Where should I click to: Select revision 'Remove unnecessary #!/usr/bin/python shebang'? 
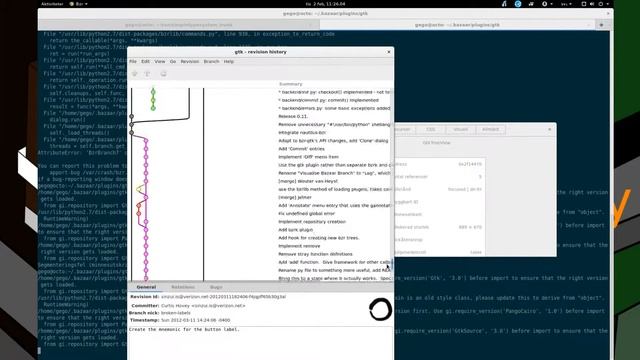click(334, 124)
